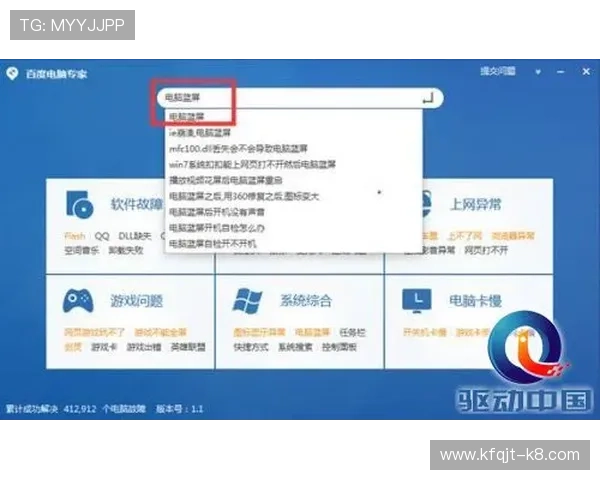The image size is (600, 480).
Task: Click the 提交问题 link
Action: click(x=498, y=71)
